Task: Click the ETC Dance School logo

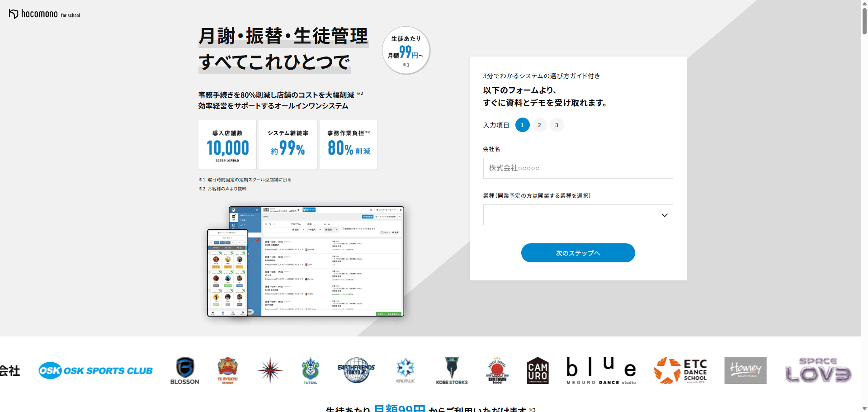Action: pyautogui.click(x=680, y=370)
